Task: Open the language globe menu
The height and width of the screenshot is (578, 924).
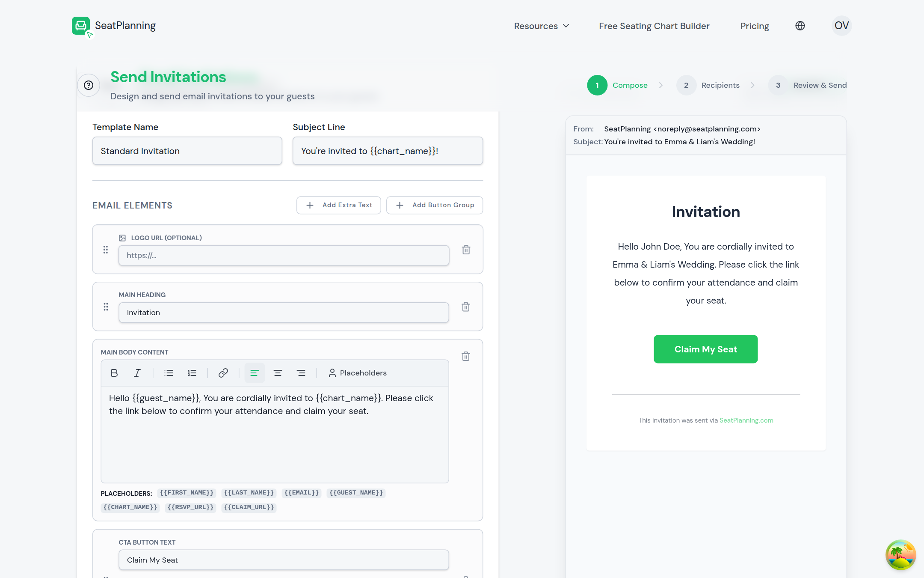Action: 800,26
